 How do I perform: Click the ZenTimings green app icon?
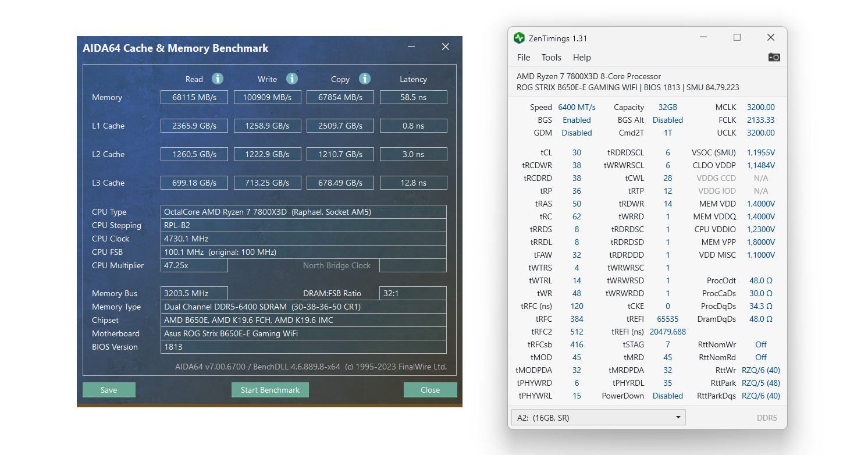(x=519, y=38)
